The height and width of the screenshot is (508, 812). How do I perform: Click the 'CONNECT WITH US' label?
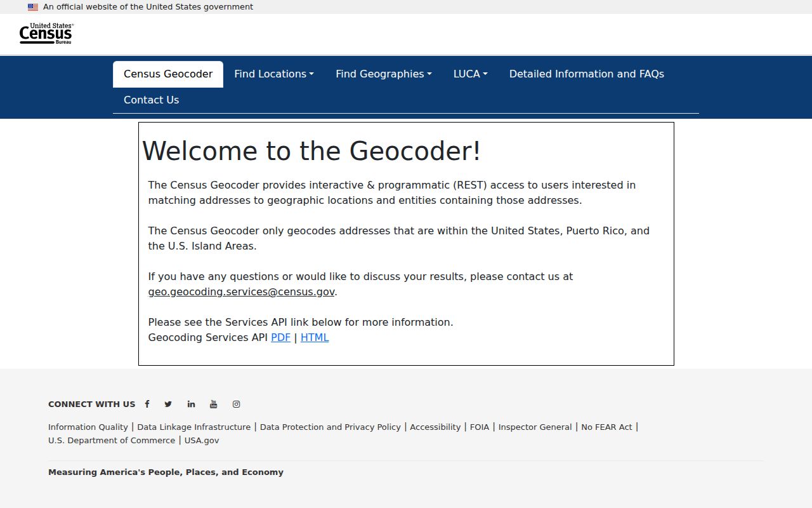(92, 404)
